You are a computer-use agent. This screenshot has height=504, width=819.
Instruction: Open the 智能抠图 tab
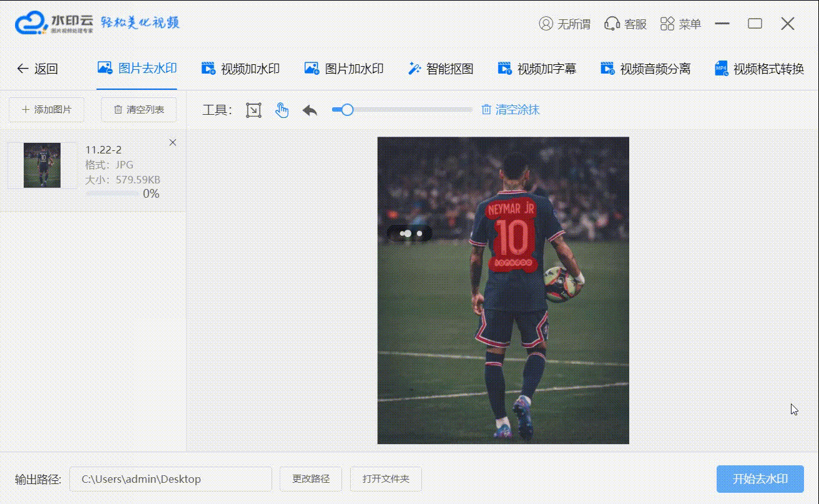[441, 69]
